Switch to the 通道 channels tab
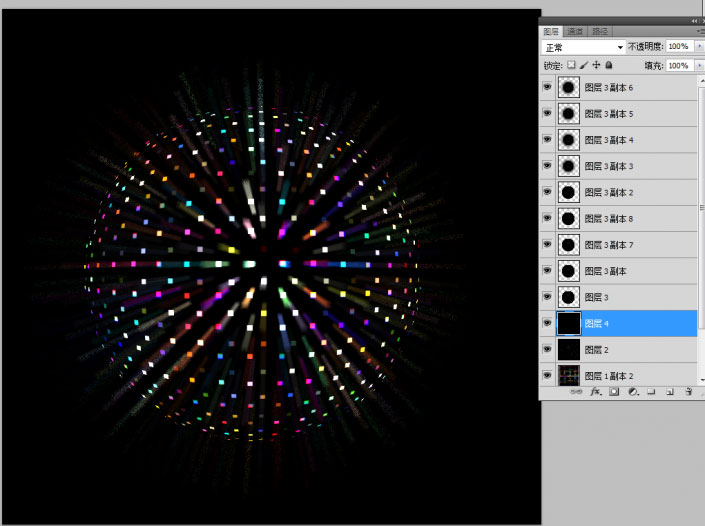This screenshot has height=526, width=705. click(x=575, y=32)
